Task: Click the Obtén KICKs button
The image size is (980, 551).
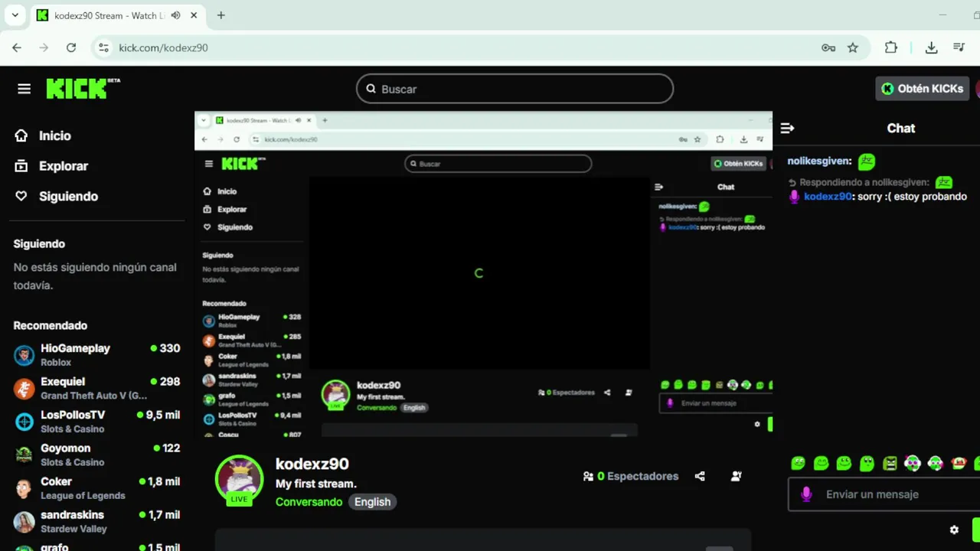Action: [x=922, y=89]
